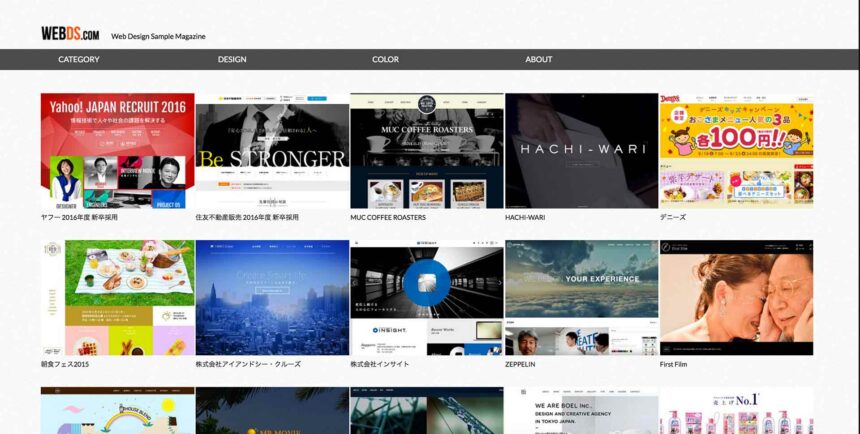This screenshot has height=434, width=860.
Task: Open the Be STRONGER site thumbnail
Action: 272,151
